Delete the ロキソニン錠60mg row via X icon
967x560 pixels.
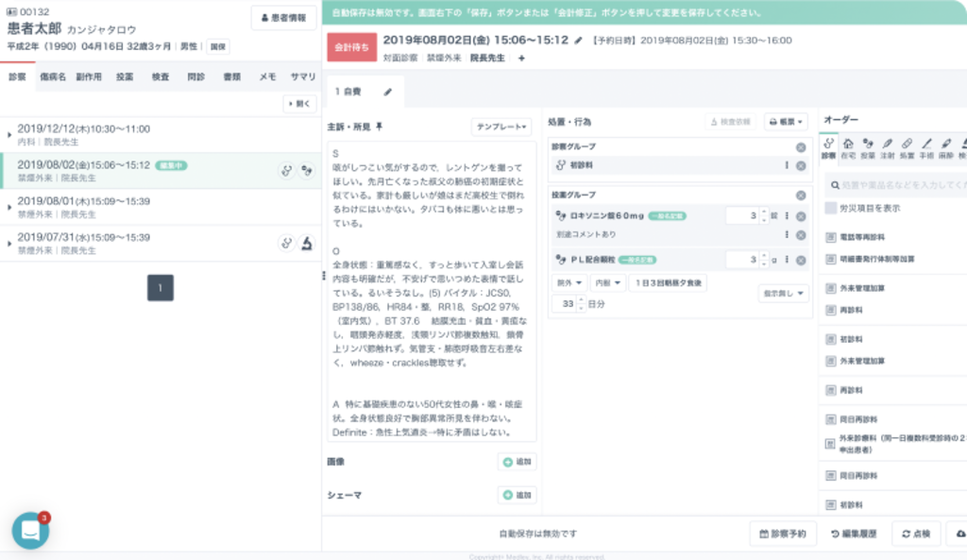point(801,216)
